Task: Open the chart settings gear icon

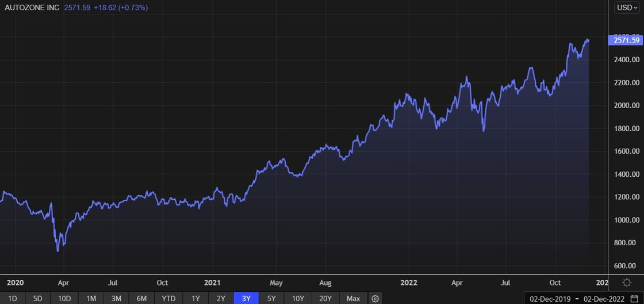Action: 375,298
